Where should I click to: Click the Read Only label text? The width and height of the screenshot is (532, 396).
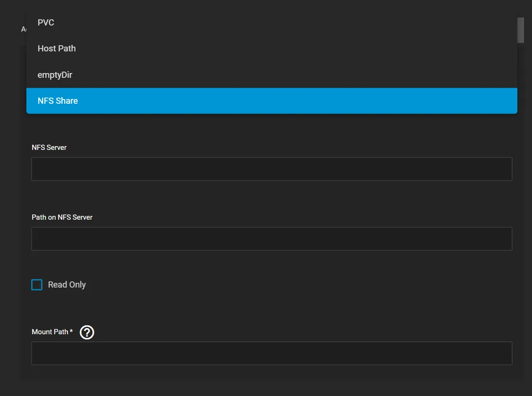pyautogui.click(x=66, y=284)
